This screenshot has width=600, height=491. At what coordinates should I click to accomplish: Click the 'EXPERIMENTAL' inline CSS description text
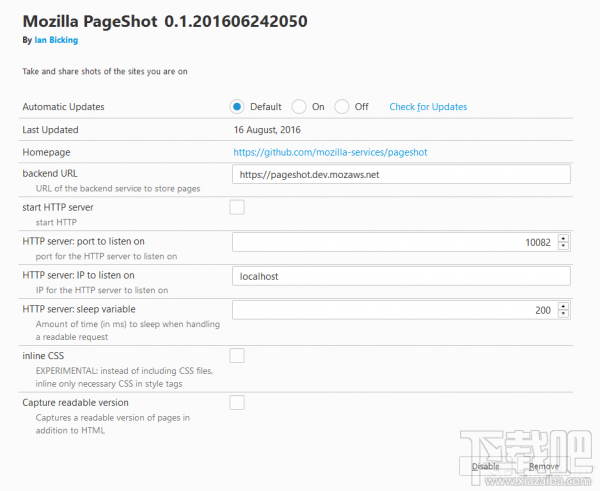coord(124,377)
